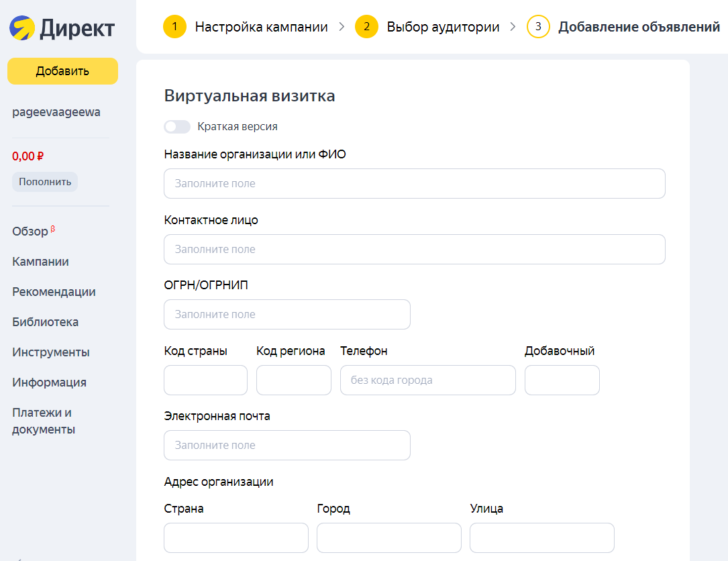
Task: Open Информация in the sidebar
Action: (x=49, y=382)
